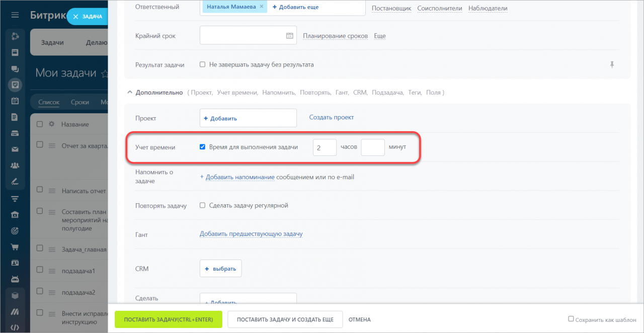
Task: Check Сохранить как шаблон
Action: pos(571,319)
